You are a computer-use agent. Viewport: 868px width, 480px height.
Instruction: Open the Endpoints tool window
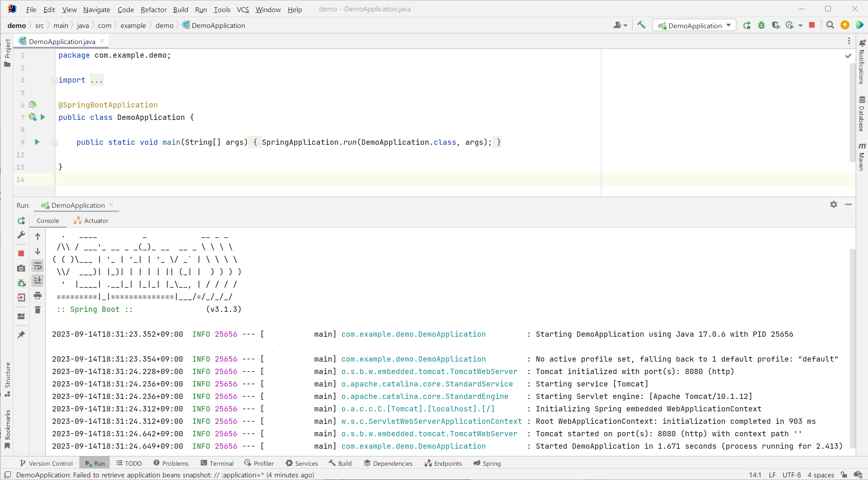[x=443, y=463]
